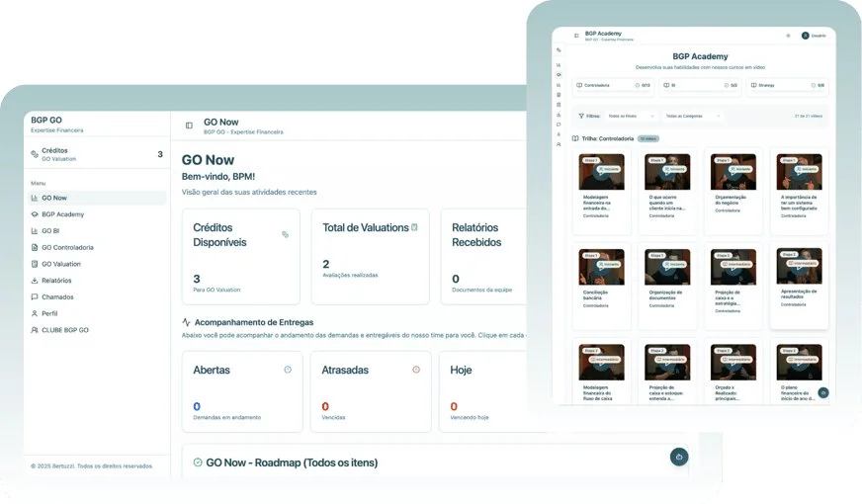Play 'Projeção de caixa e estoque' video
Viewport: 862px width, 504px height.
(667, 363)
